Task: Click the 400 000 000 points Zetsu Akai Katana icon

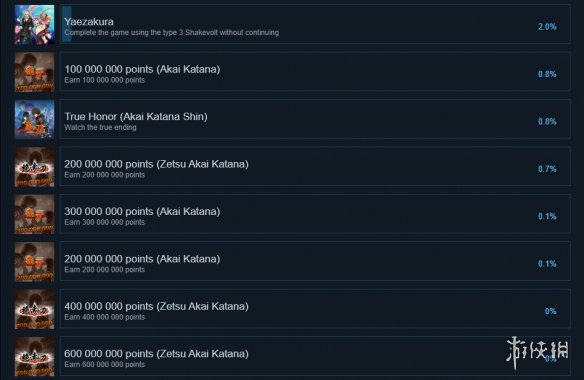Action: 34,309
